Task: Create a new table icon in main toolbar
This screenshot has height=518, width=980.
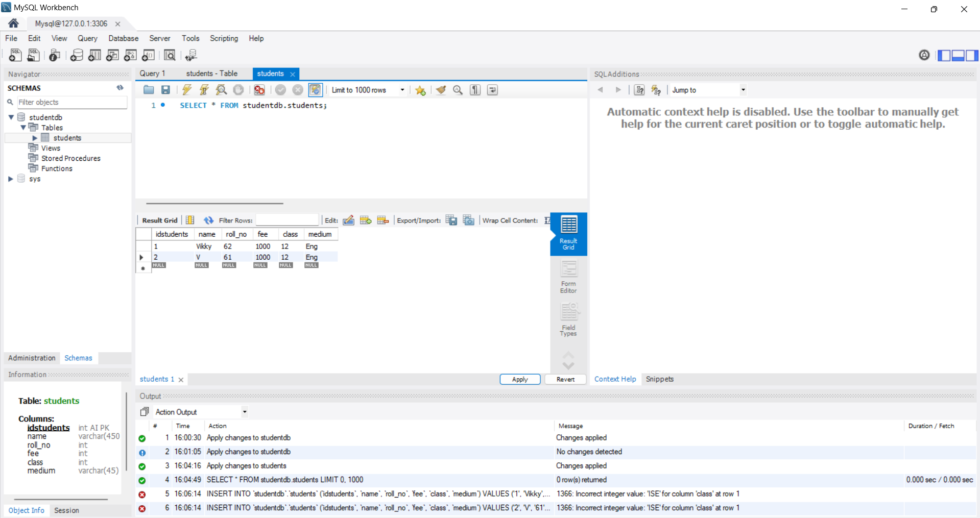Action: (x=94, y=55)
